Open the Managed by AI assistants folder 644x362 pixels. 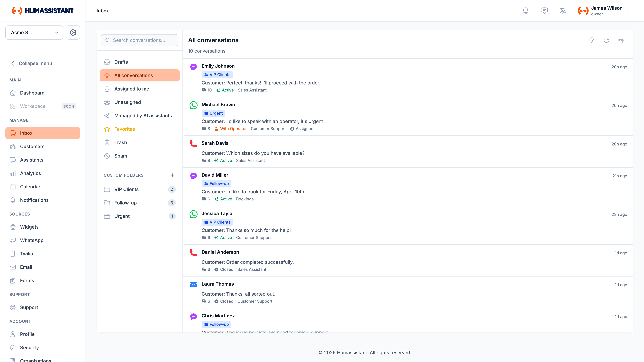coord(143,116)
